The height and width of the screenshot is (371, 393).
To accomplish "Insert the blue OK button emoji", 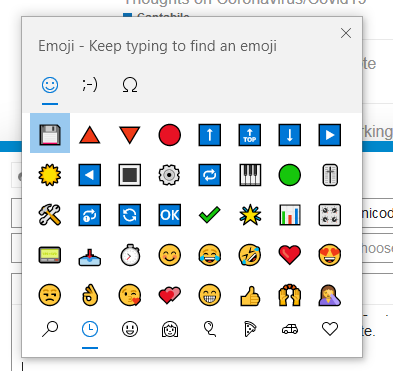I will (170, 215).
